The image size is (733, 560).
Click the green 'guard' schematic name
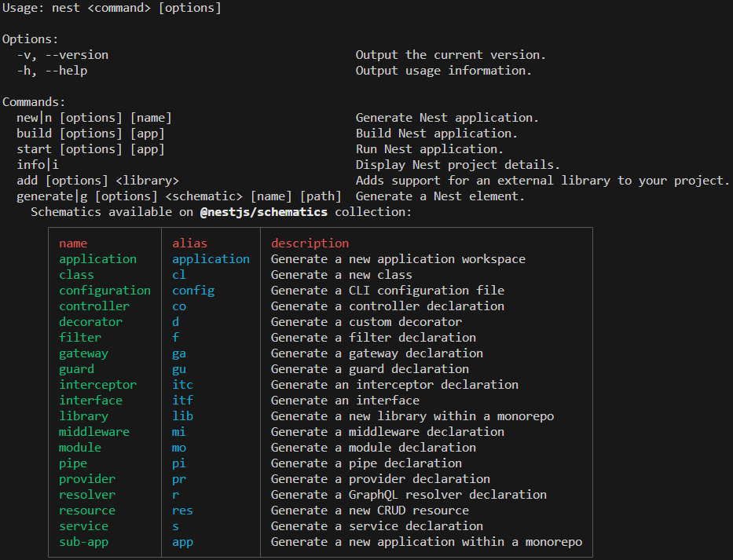coord(76,369)
